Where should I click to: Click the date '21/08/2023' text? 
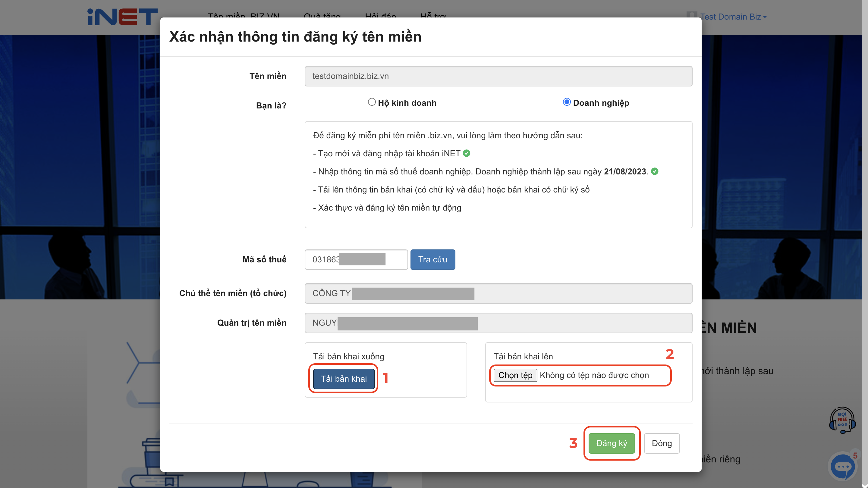[625, 171]
